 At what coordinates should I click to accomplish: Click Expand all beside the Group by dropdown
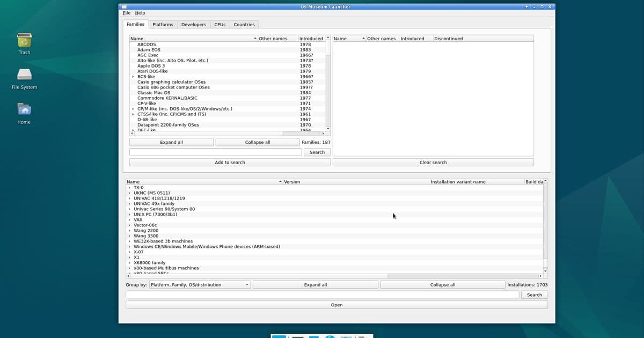coord(316,285)
